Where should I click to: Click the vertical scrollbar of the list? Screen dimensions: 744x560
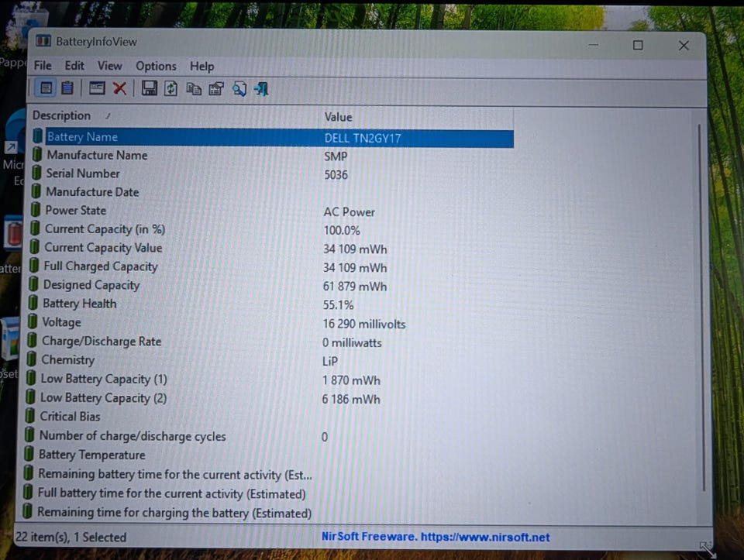701,307
